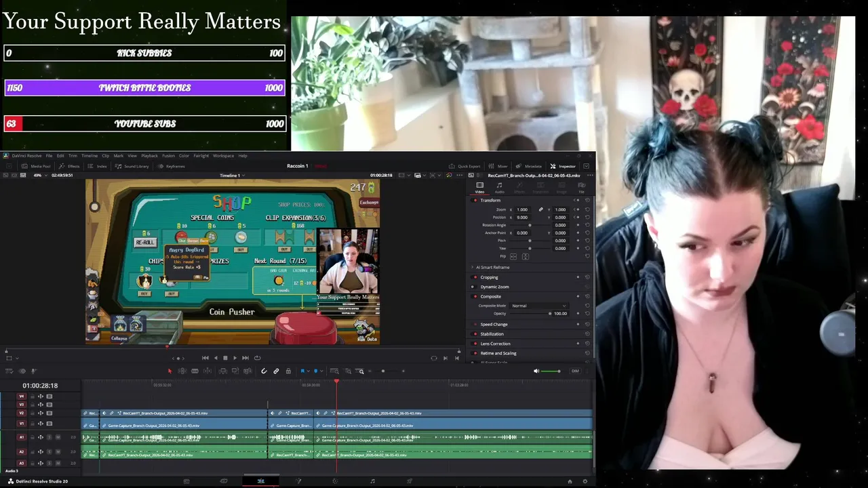Screen dimensions: 868x488
Task: Enable the Dynamic Zoom switch
Action: [x=475, y=287]
